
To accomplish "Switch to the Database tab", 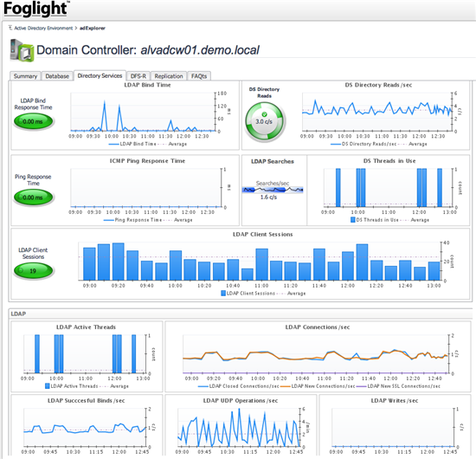I will coord(57,76).
